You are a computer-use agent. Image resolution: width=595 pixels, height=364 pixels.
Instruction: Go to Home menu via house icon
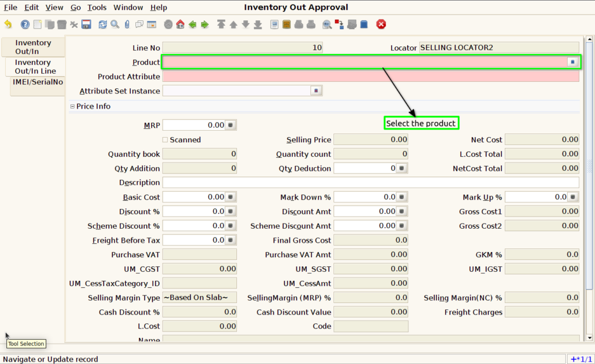pos(180,24)
